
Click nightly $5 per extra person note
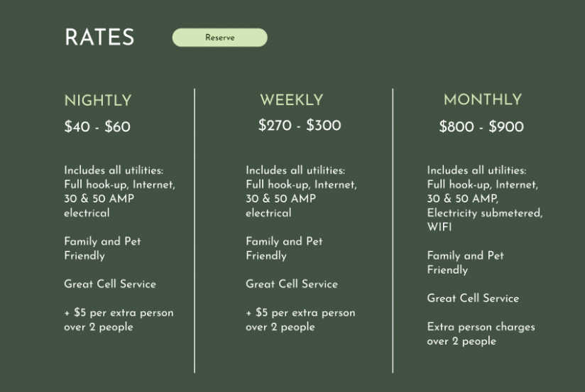pyautogui.click(x=119, y=320)
